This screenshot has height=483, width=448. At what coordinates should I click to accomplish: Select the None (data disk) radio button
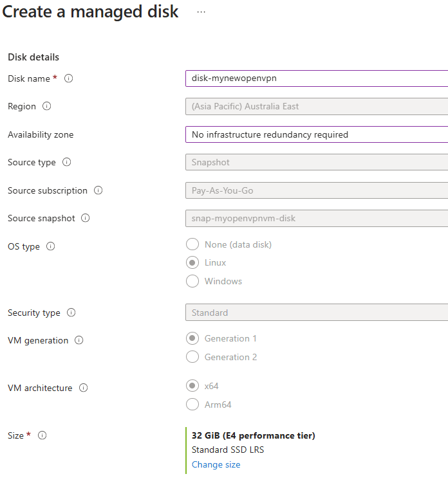click(192, 244)
